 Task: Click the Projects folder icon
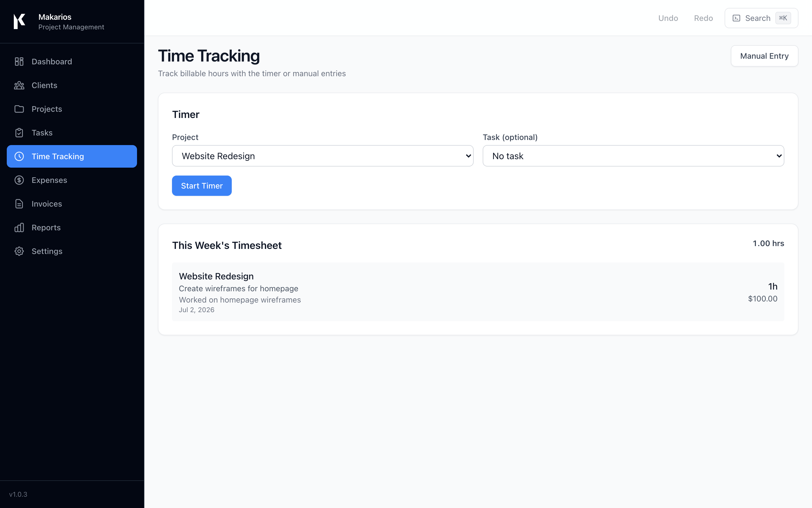point(19,109)
